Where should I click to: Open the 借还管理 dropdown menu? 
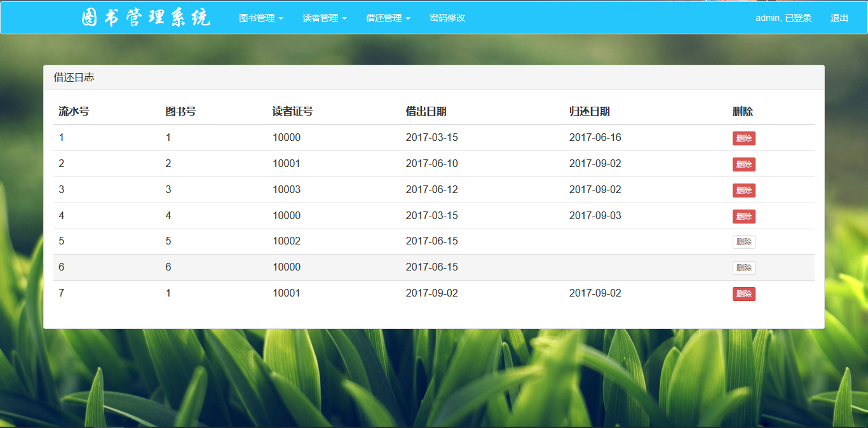[388, 18]
